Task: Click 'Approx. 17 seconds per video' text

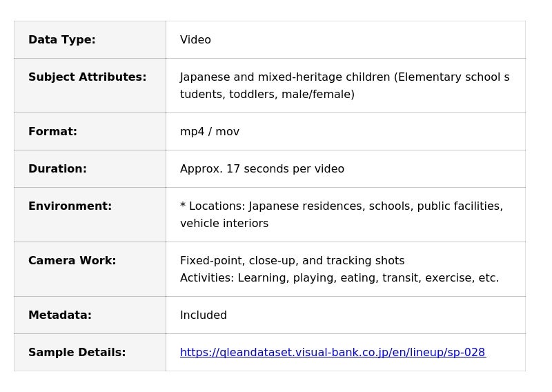Action: (x=262, y=169)
